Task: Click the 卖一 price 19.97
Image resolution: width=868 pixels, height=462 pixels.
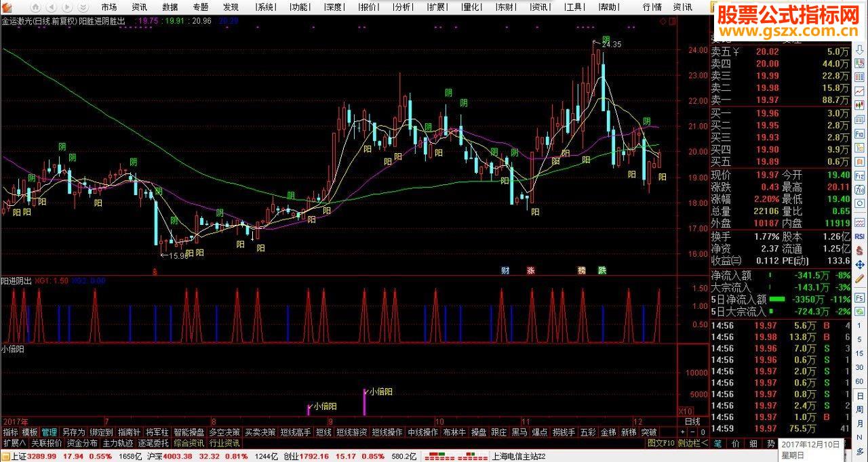Action: [x=768, y=100]
